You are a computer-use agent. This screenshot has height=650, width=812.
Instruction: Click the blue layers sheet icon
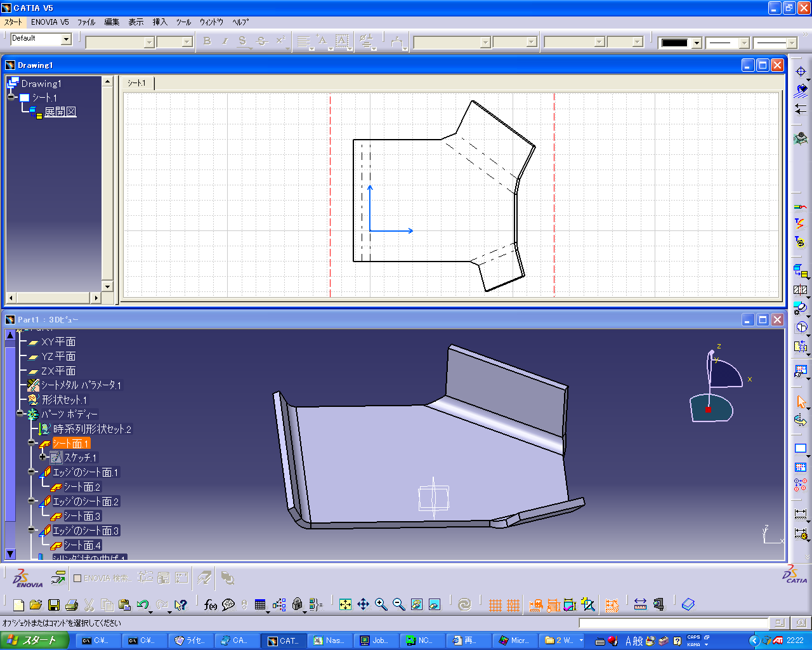688,604
